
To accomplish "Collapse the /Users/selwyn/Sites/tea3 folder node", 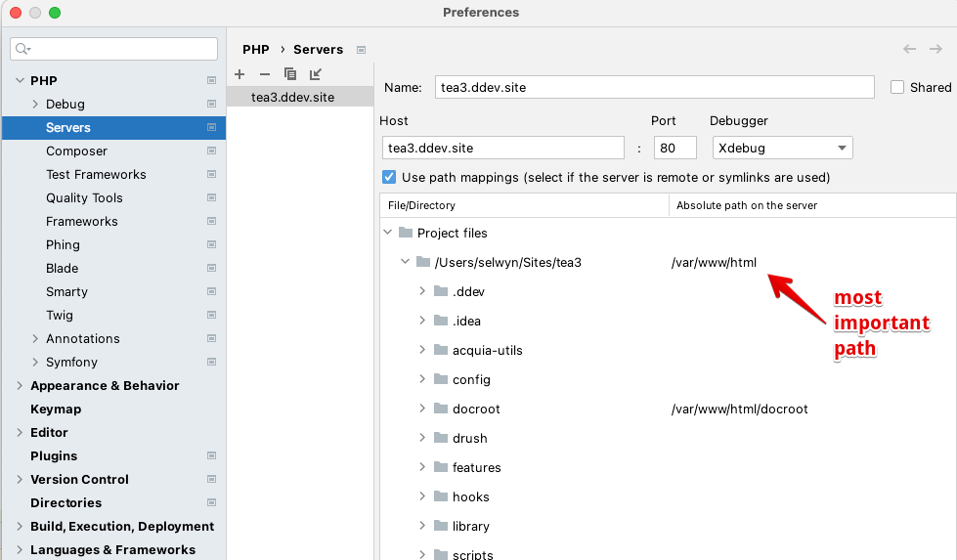I will 405,262.
